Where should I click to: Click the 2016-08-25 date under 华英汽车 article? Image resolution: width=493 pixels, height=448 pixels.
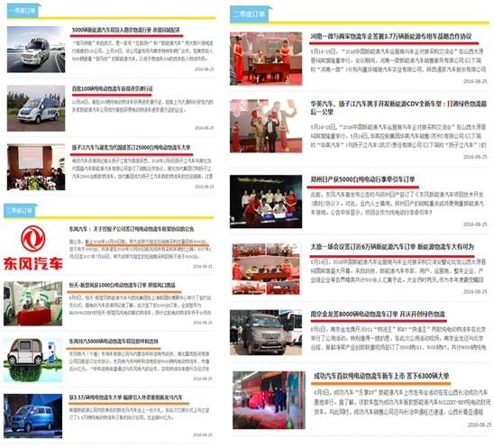pyautogui.click(x=475, y=157)
